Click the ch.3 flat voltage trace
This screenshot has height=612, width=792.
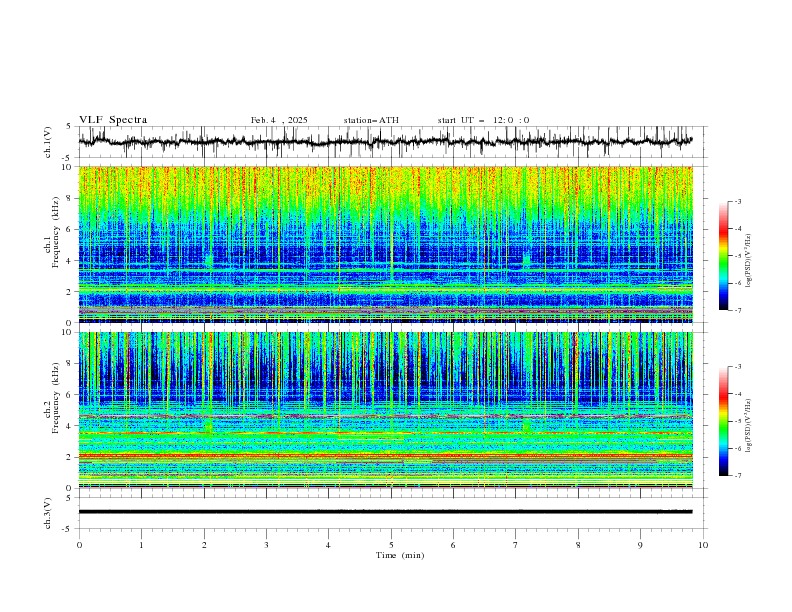385,512
